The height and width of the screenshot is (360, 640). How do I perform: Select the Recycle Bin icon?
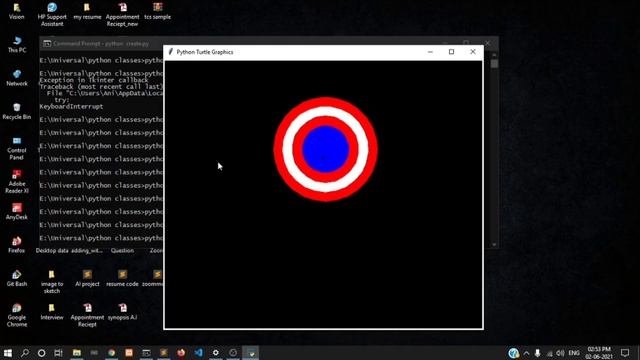17,111
